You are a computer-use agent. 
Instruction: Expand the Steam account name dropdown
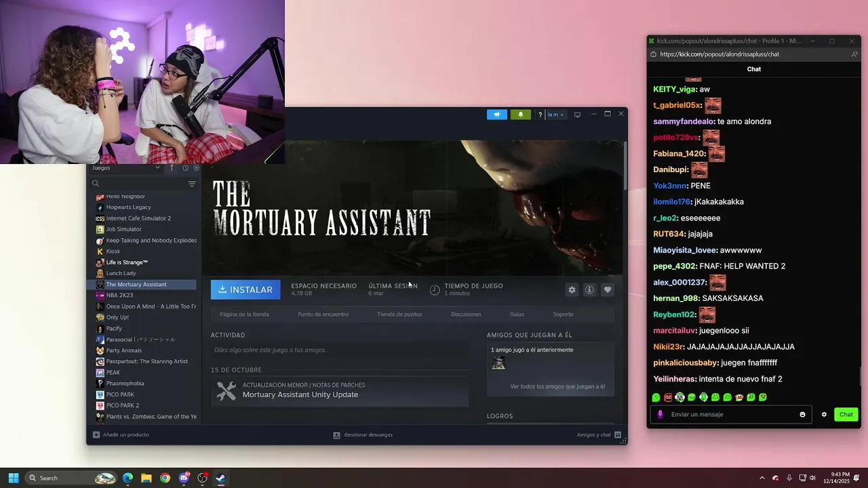click(555, 115)
